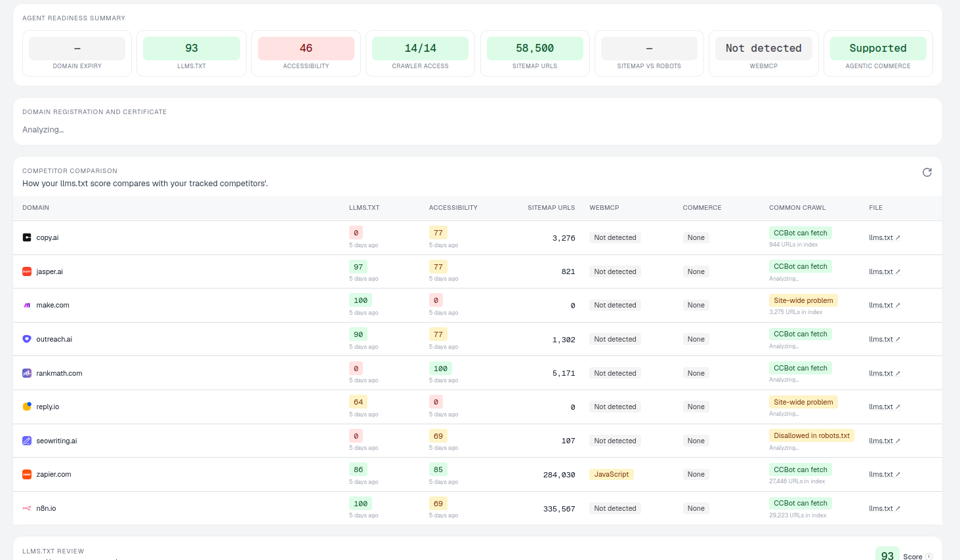The height and width of the screenshot is (560, 960).
Task: Select the Agentic Commerce 'Supported' summary card
Action: 878,54
